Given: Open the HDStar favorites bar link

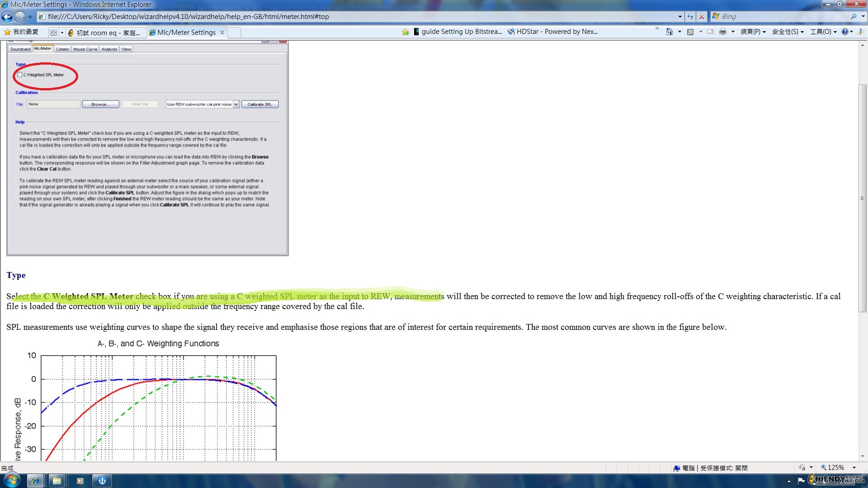Looking at the screenshot, I should click(x=552, y=32).
